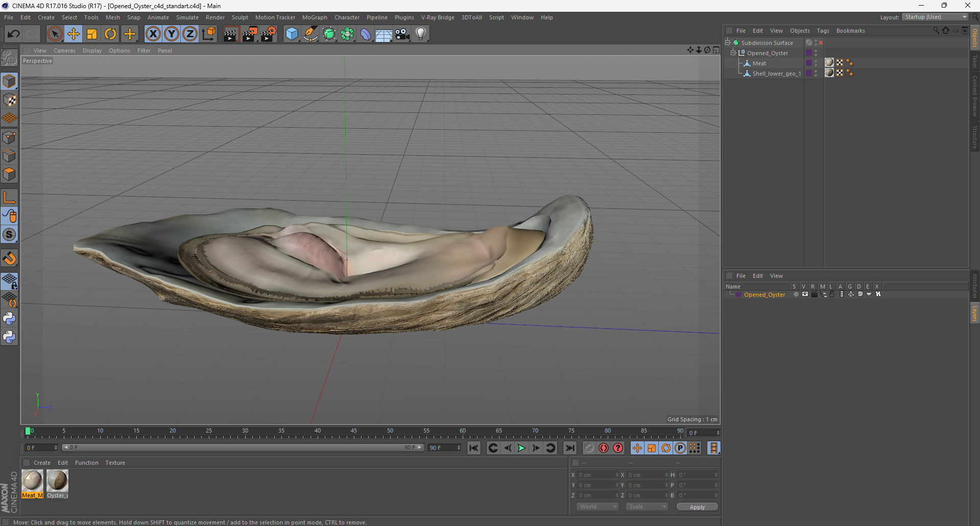Click the X position field
The width and height of the screenshot is (980, 526).
598,475
